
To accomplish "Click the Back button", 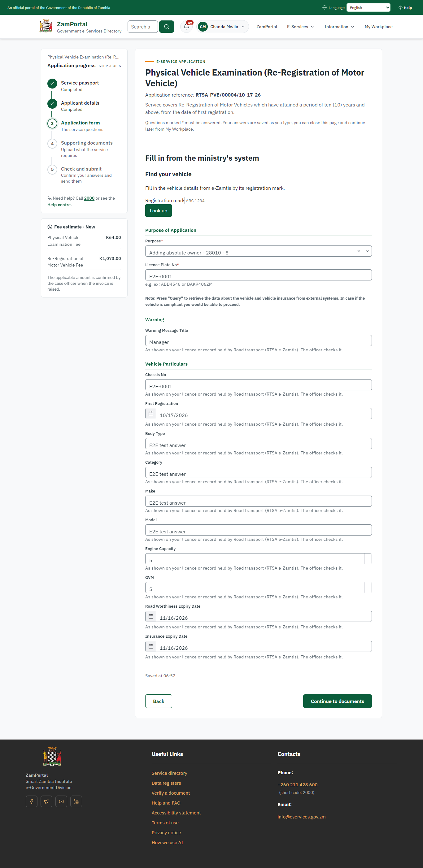I will coord(159,701).
